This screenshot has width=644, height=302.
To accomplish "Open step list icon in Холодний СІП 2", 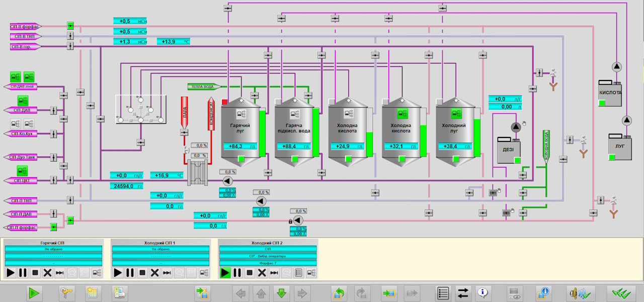I will (299, 273).
